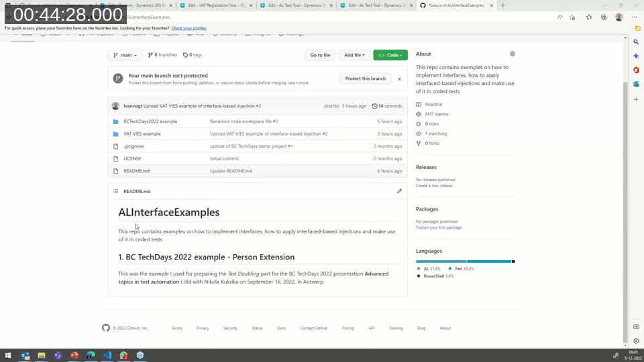Open Windows Start menu
Image resolution: width=644 pixels, height=362 pixels.
pyautogui.click(x=8, y=355)
